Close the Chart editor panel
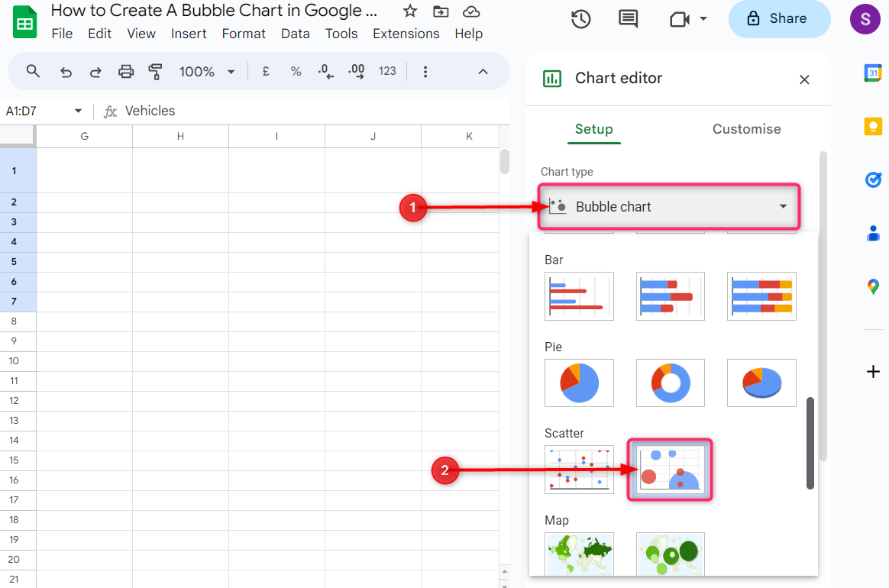The image size is (889, 588). [804, 79]
